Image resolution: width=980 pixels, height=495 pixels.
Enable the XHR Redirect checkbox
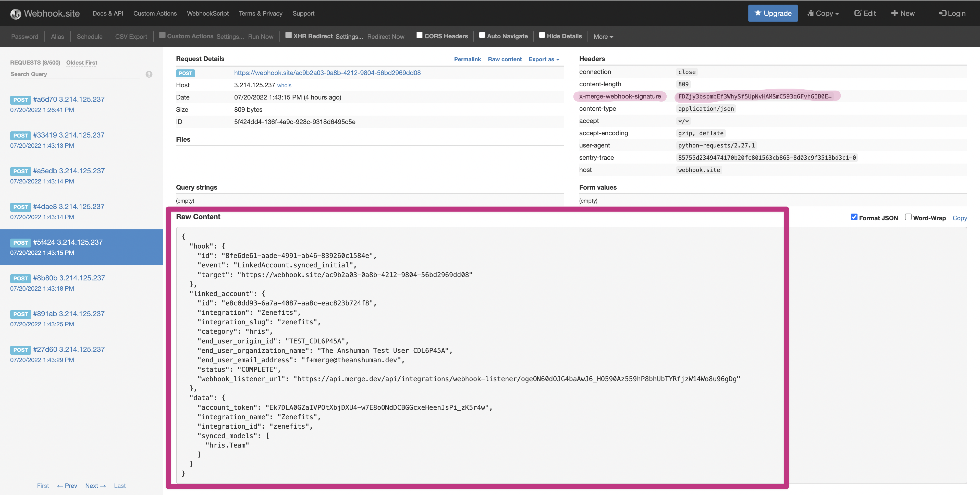tap(288, 35)
